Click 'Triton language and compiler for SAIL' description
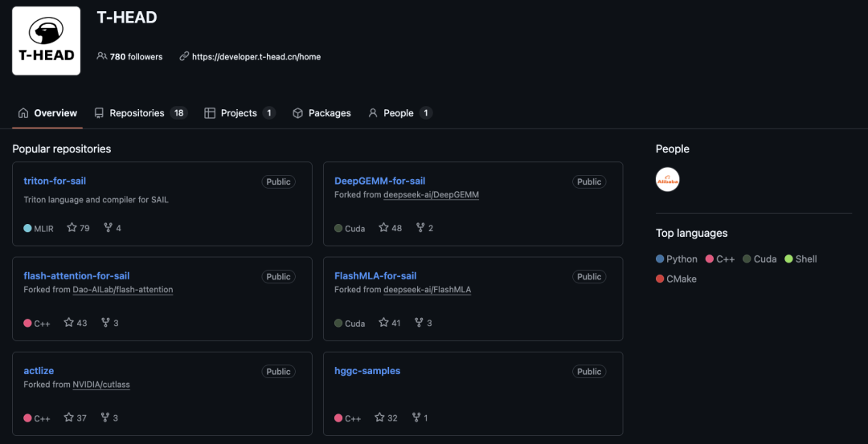Viewport: 868px width, 444px height. point(96,200)
